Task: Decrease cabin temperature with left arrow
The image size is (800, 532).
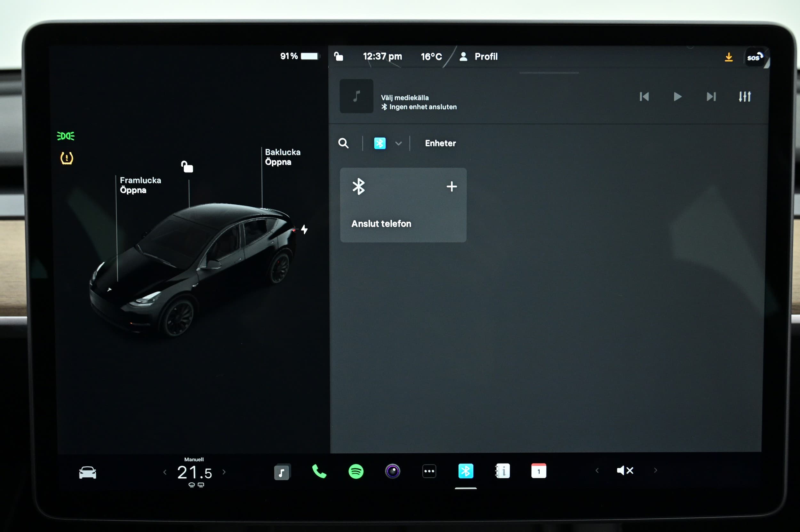Action: (x=165, y=472)
